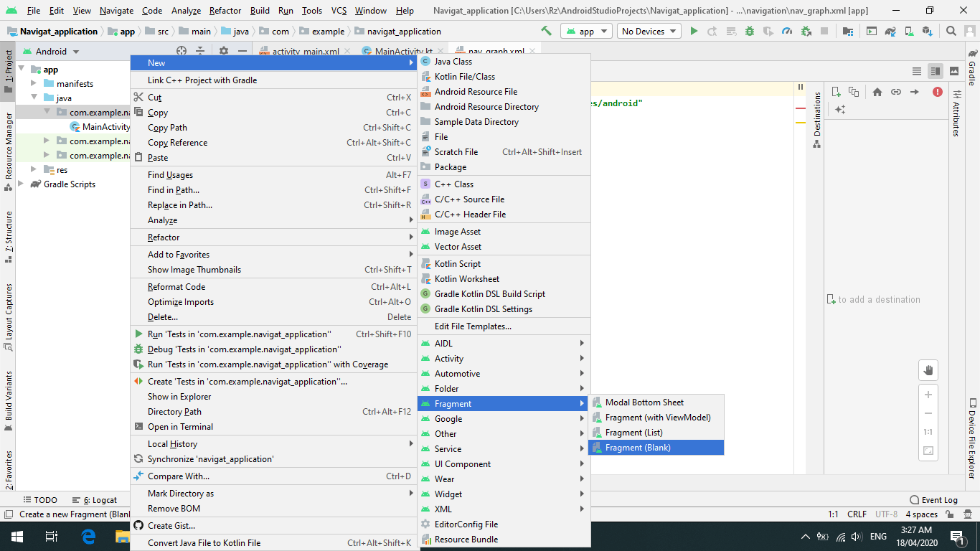Open the TODO tool window

pyautogui.click(x=40, y=499)
